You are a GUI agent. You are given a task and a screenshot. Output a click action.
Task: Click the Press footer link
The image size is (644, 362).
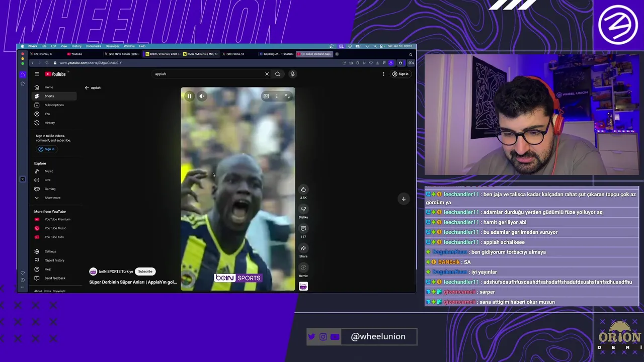click(47, 291)
